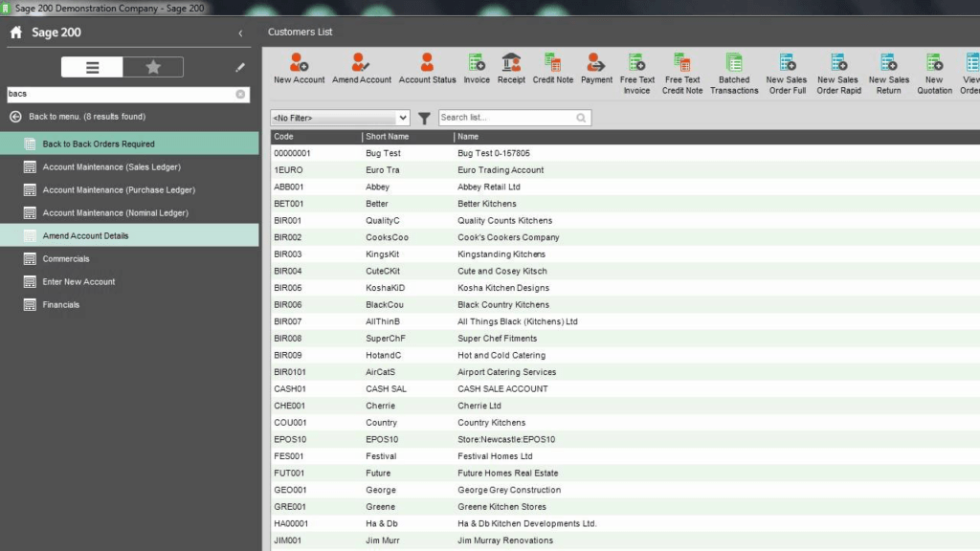Open Enter New Account menu item
This screenshot has height=551, width=980.
tap(129, 282)
